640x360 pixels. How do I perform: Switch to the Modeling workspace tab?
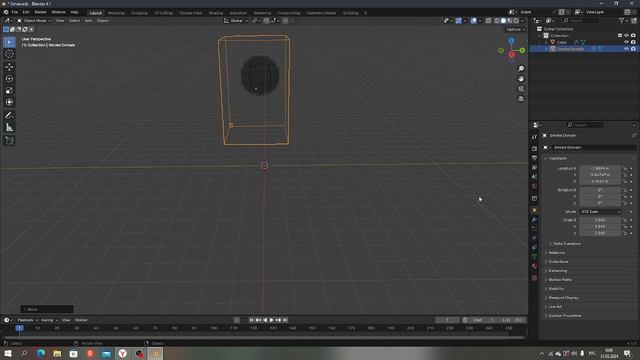(x=116, y=13)
